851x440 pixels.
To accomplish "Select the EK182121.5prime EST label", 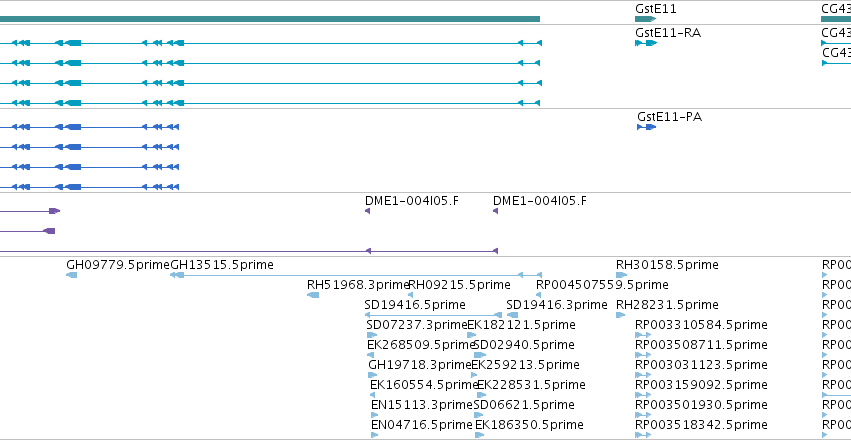I will coord(522,326).
